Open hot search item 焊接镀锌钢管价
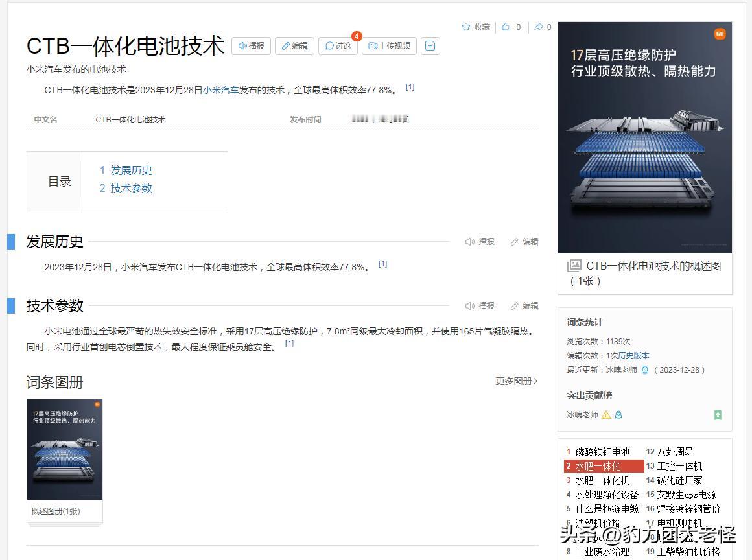Screen dimensions: 752x560 tap(688, 509)
